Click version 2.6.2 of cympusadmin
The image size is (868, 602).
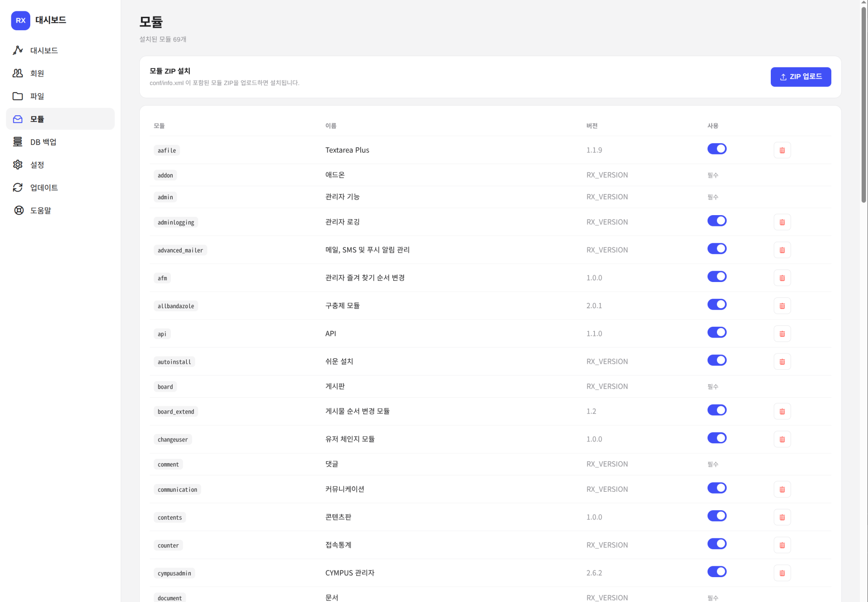point(594,573)
